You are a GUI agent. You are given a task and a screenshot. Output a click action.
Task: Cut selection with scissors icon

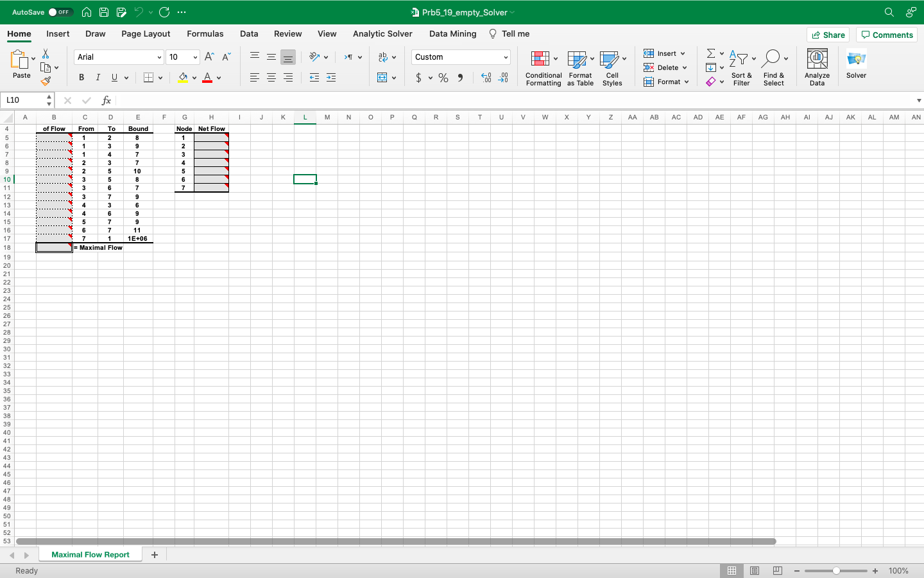(x=46, y=54)
